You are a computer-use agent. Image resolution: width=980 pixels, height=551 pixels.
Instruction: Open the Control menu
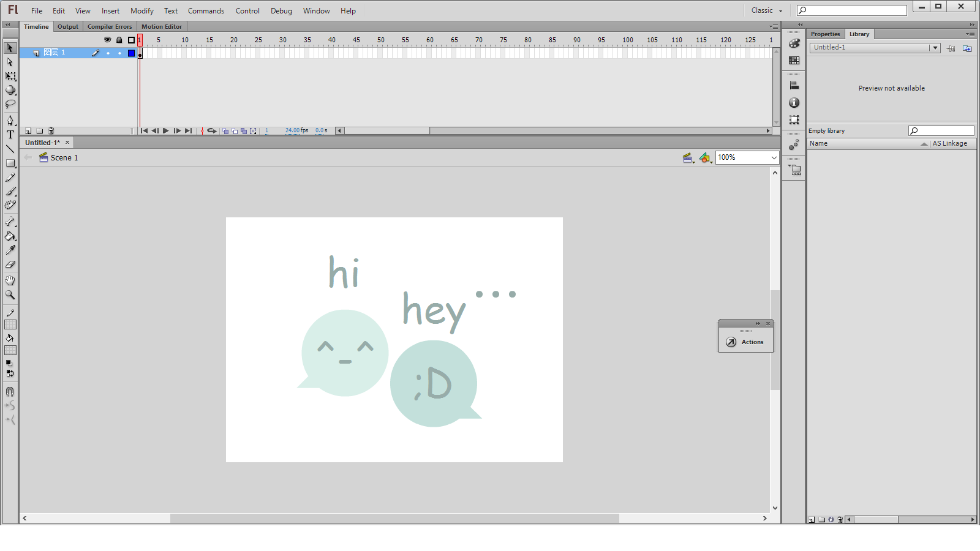click(247, 11)
